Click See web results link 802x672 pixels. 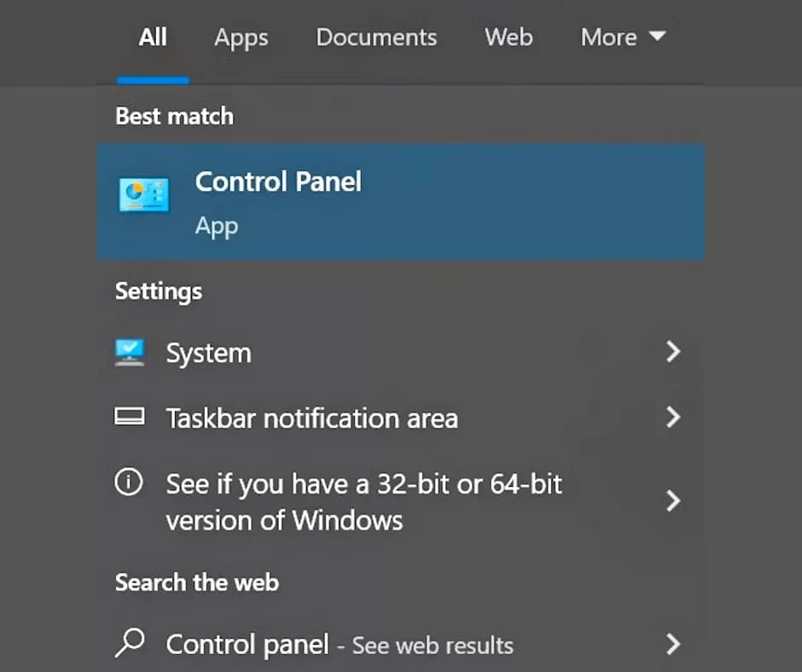coord(432,646)
